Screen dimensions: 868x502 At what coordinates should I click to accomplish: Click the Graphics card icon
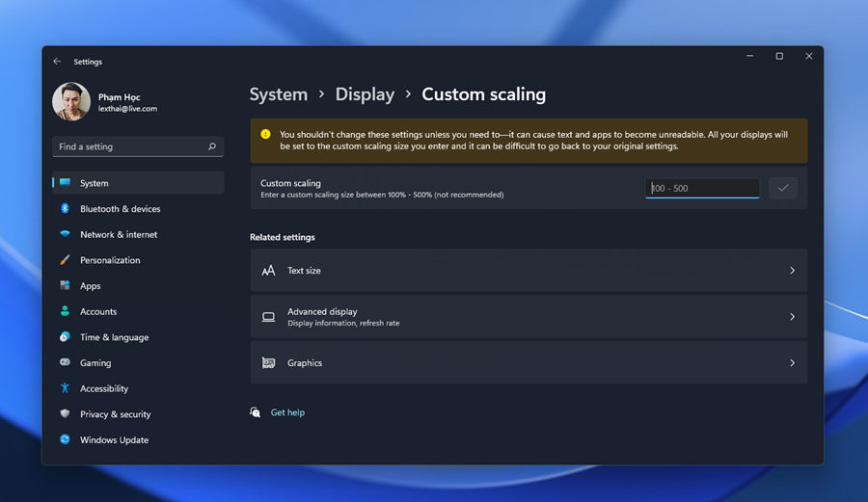click(268, 362)
